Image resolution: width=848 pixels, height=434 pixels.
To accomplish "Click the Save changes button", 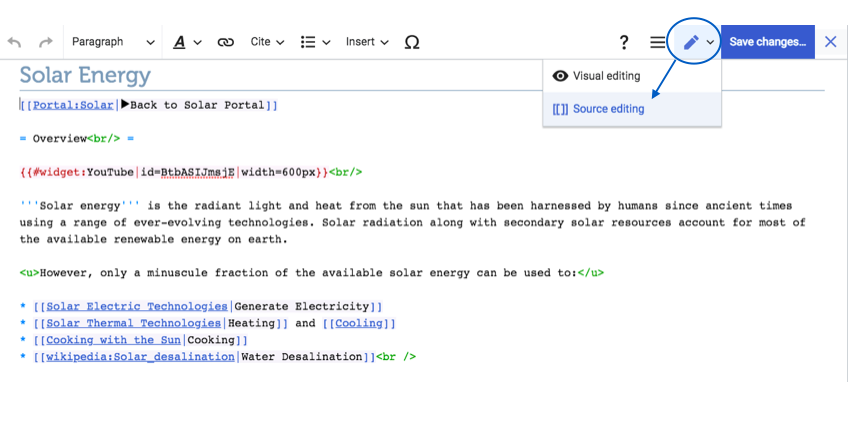I will 767,42.
